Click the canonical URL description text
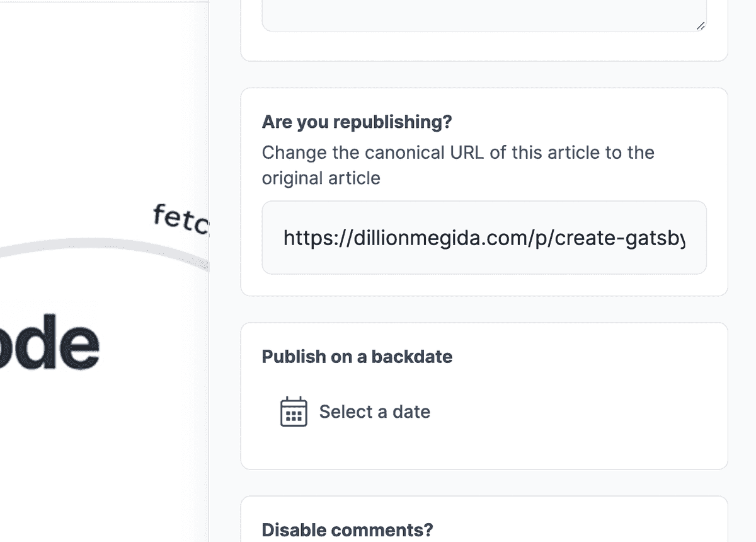 point(458,165)
